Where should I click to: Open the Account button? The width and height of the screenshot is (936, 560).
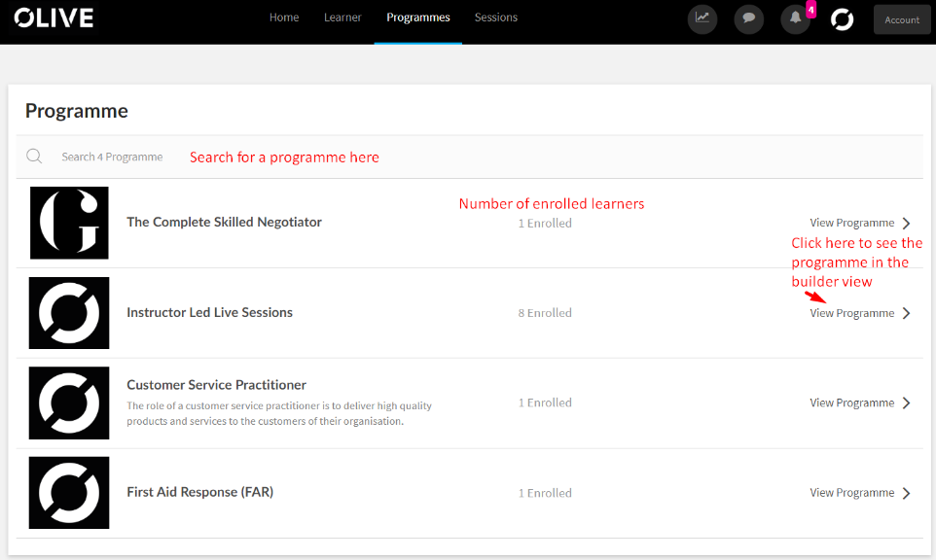(902, 19)
